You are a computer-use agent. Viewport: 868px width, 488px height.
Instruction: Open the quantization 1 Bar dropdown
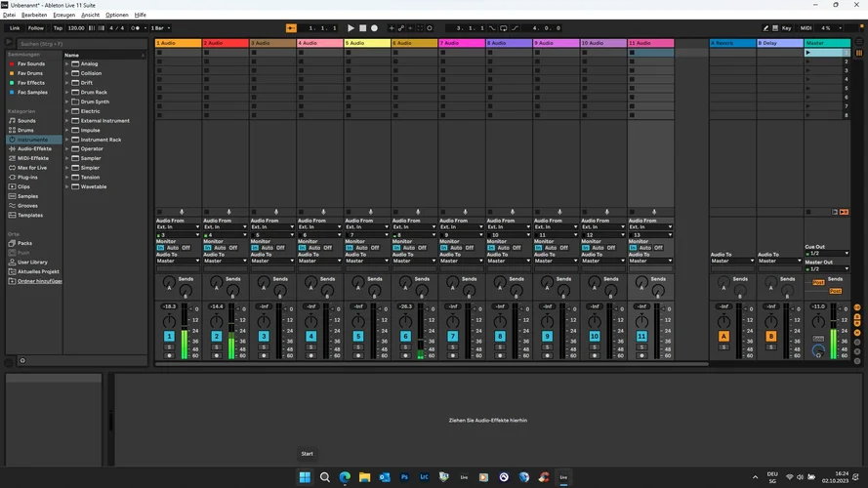(159, 28)
